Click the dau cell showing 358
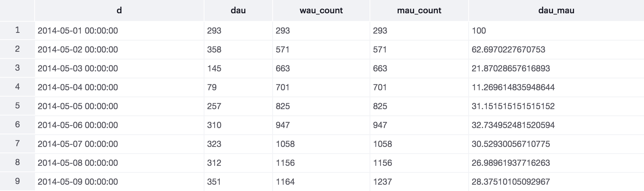This screenshot has width=644, height=191. [214, 50]
